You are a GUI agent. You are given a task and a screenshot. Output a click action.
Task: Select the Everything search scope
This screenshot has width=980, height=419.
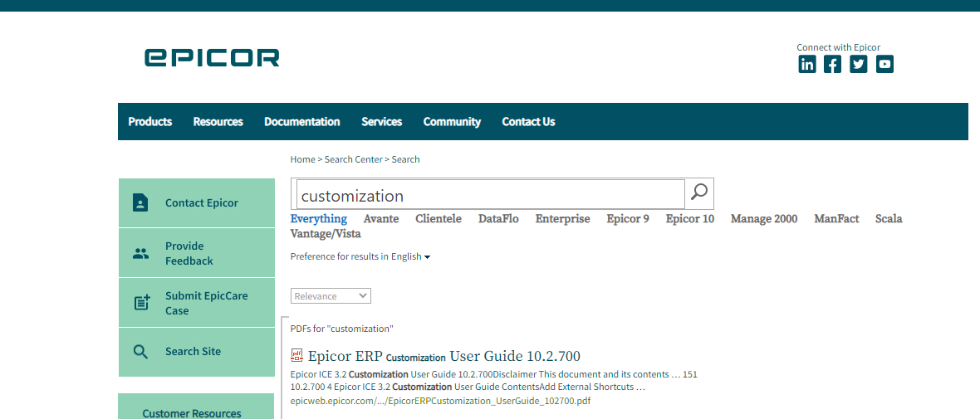[319, 218]
